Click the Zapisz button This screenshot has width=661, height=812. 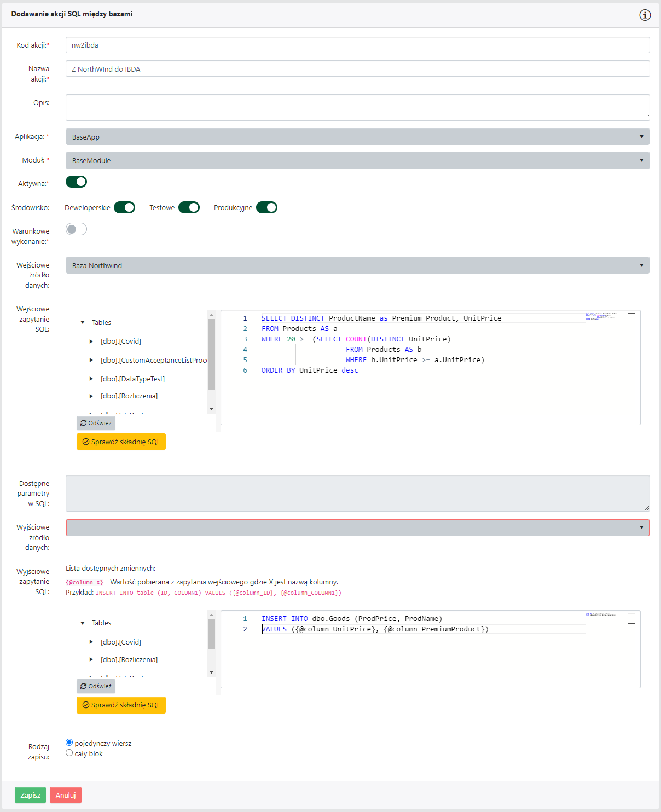click(x=30, y=795)
